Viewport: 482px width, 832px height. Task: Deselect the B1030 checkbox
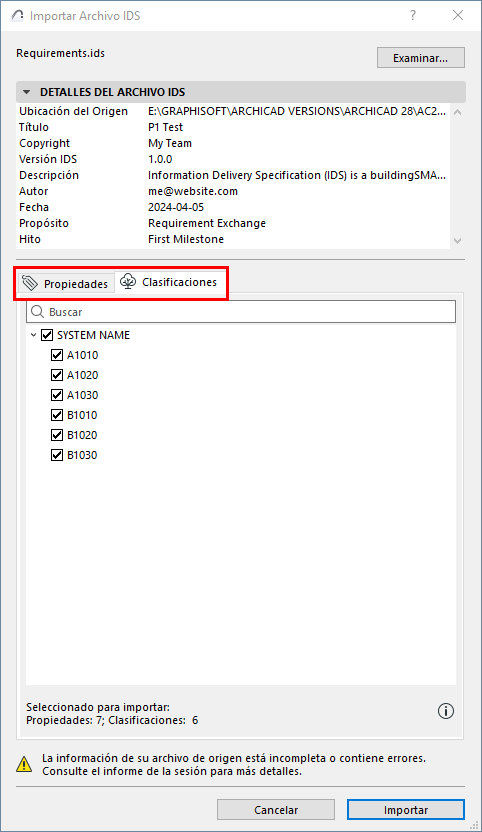(57, 455)
